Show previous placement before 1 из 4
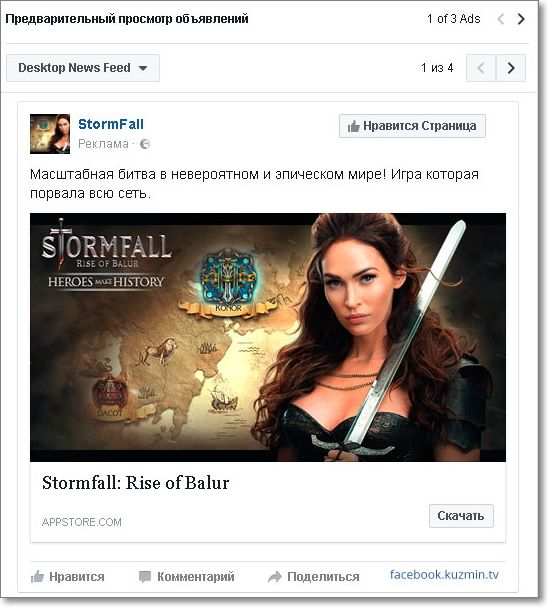Screen dimensions: 548x607 (x=481, y=68)
